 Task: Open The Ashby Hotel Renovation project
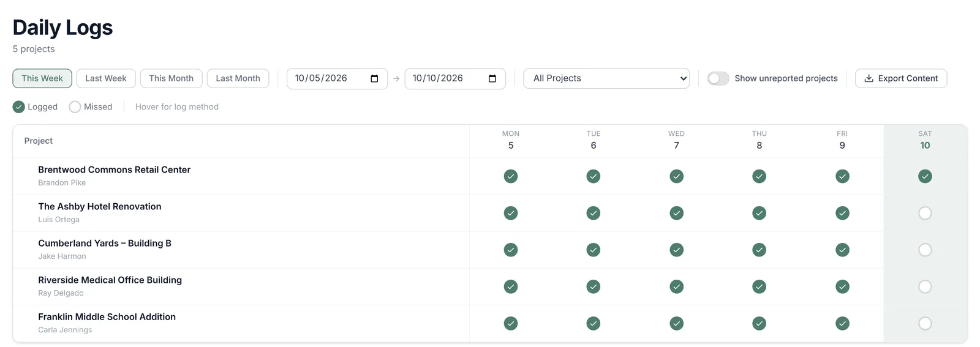[x=100, y=206]
